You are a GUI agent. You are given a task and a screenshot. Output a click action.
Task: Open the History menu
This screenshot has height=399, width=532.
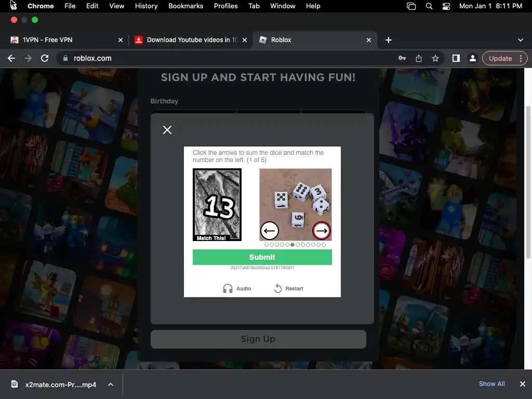pyautogui.click(x=146, y=6)
